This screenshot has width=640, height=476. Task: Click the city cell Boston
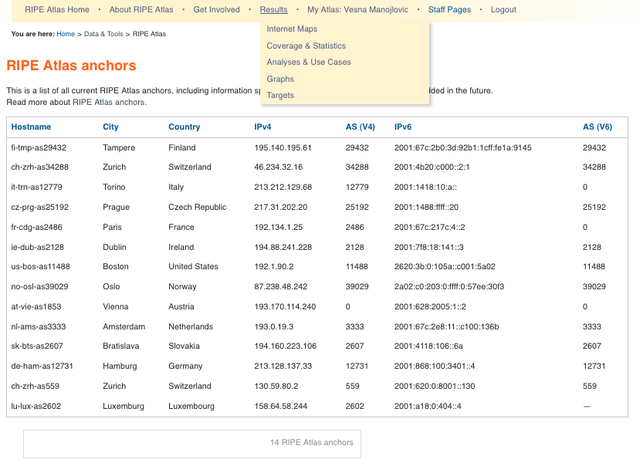116,267
